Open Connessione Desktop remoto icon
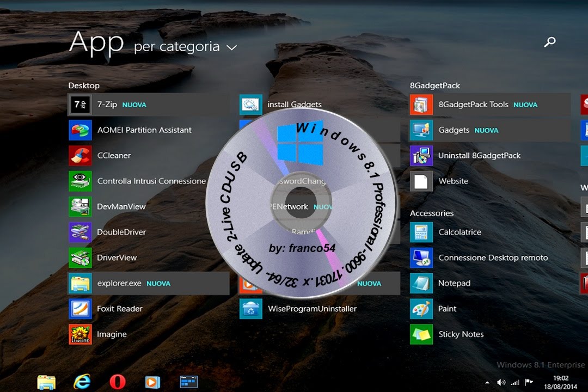 click(421, 258)
